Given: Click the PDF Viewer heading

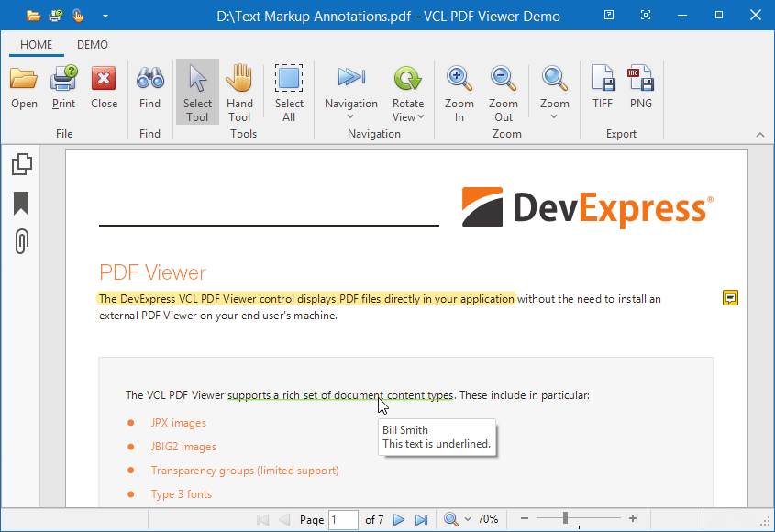Looking at the screenshot, I should pyautogui.click(x=153, y=272).
